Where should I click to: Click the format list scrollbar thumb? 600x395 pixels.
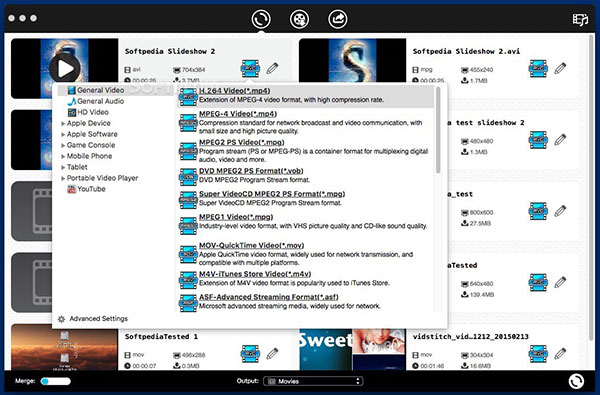(x=439, y=130)
